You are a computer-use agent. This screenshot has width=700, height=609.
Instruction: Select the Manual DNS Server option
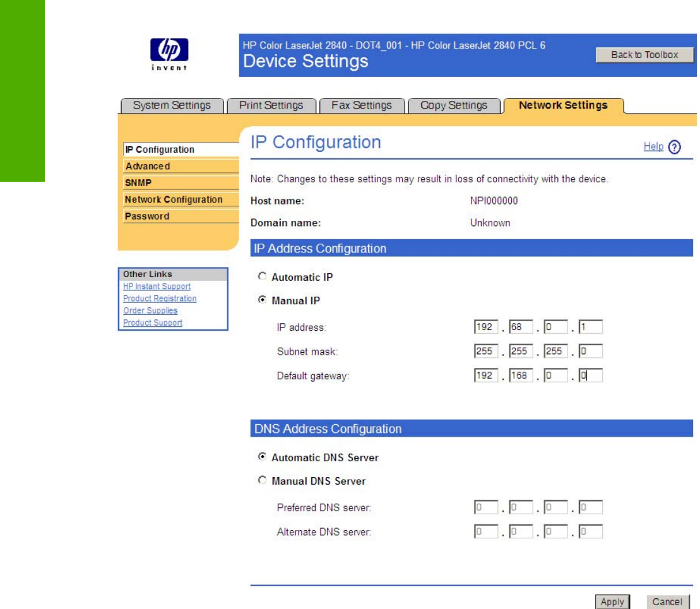point(262,480)
